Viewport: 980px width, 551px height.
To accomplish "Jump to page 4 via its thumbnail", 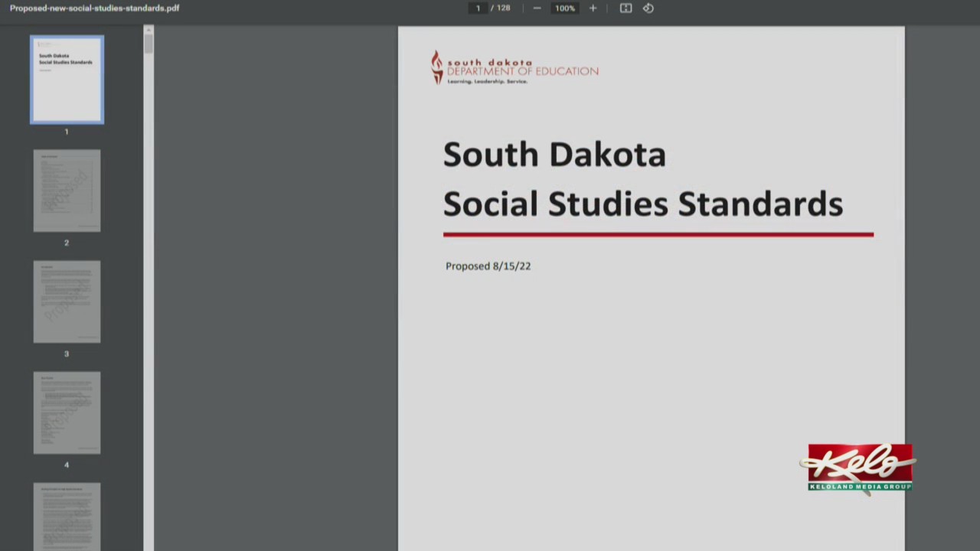I will point(67,412).
